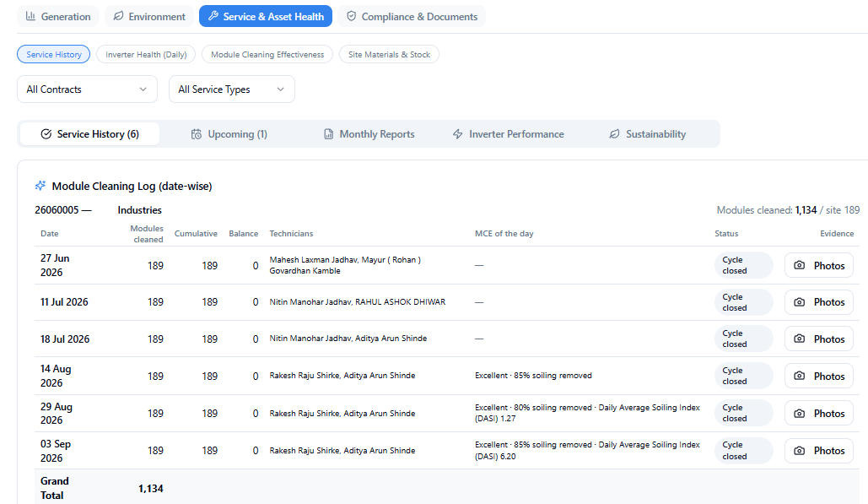
Task: Click the Cycle closed status for 27 Jun 2026
Action: pos(744,265)
